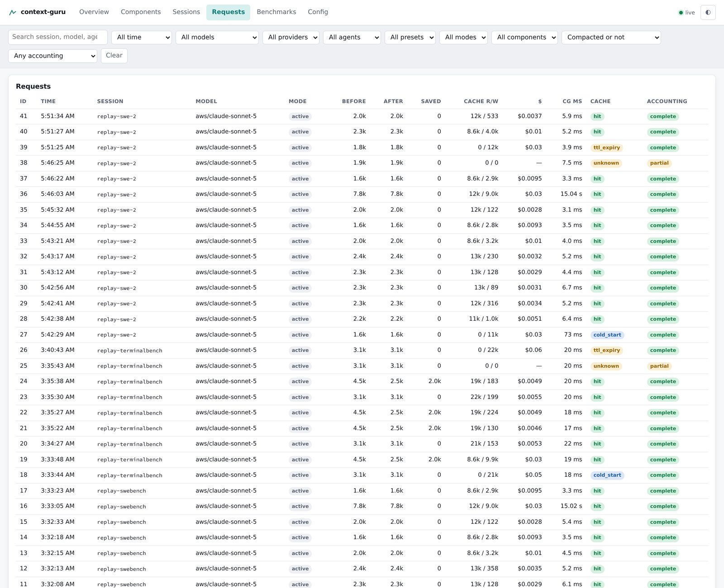This screenshot has height=588, width=724.
Task: Click the AFTER column header
Action: pyautogui.click(x=393, y=101)
